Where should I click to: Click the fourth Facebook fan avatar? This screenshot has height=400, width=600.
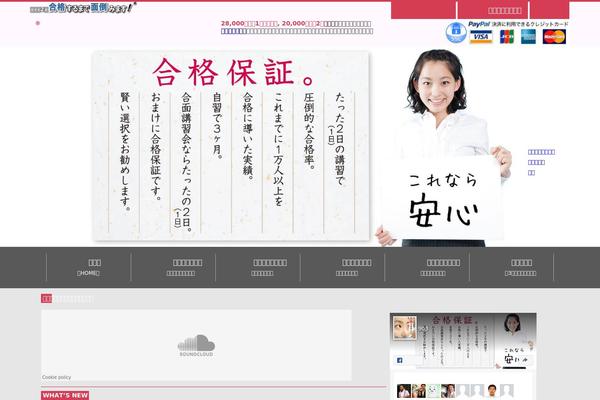click(448, 391)
